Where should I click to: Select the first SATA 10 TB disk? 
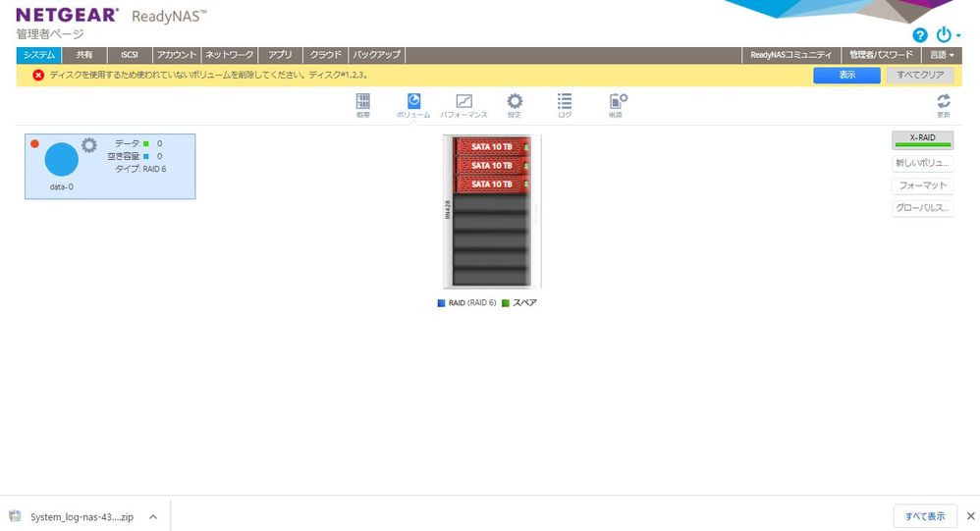492,147
